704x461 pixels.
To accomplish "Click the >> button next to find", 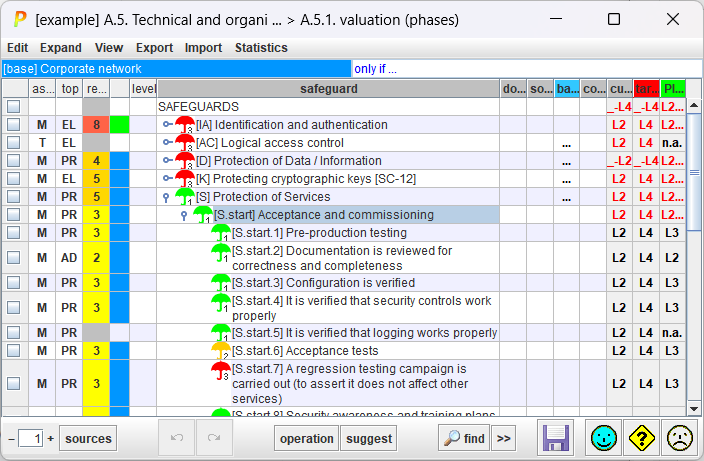I will click(503, 438).
